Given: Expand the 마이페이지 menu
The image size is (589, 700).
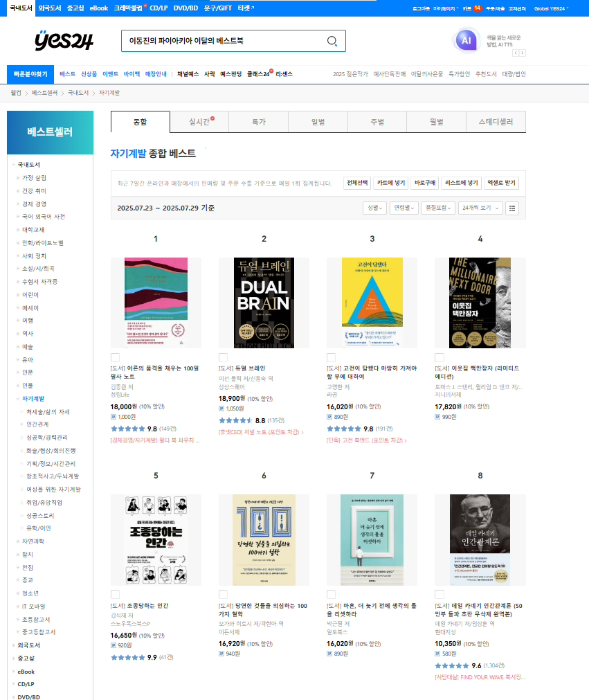Looking at the screenshot, I should pyautogui.click(x=445, y=8).
